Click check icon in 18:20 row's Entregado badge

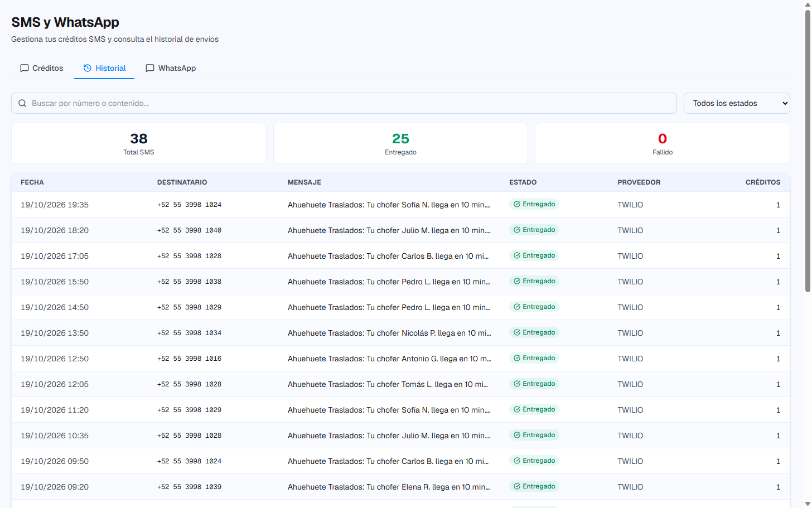tap(517, 230)
